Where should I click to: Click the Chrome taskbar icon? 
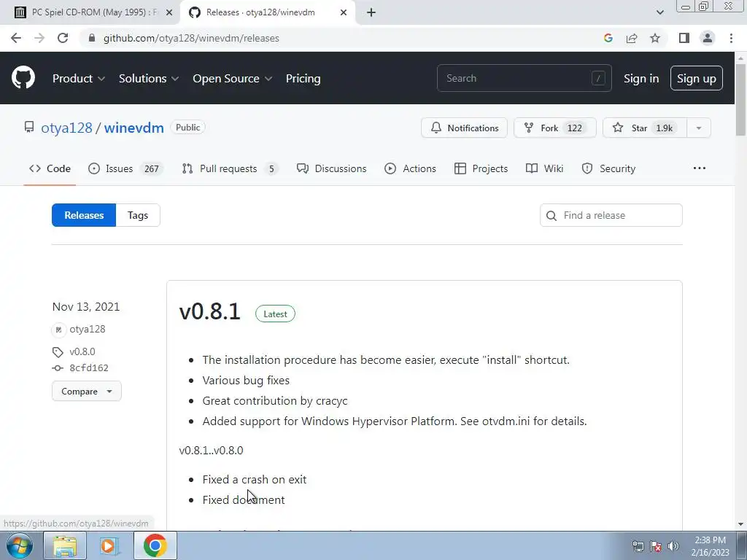155,545
